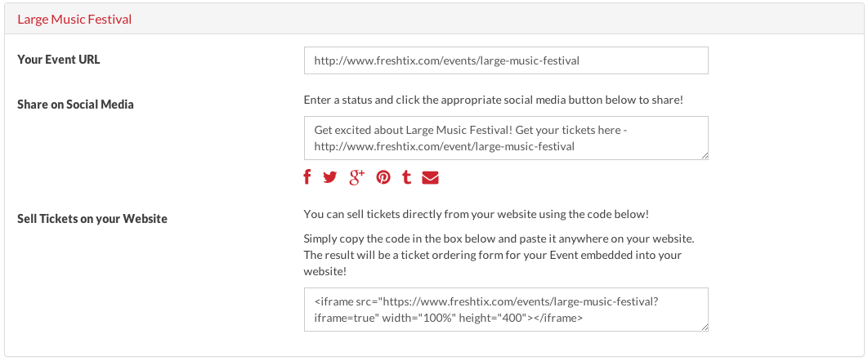Post the status to Tumblr
Screen dimensions: 868x361
pyautogui.click(x=407, y=177)
